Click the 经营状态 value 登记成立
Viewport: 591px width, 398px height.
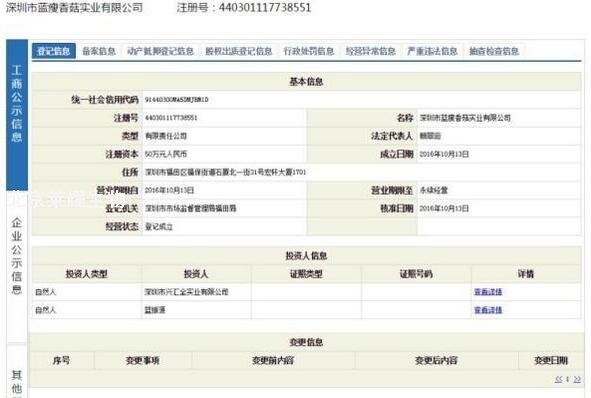(x=159, y=227)
